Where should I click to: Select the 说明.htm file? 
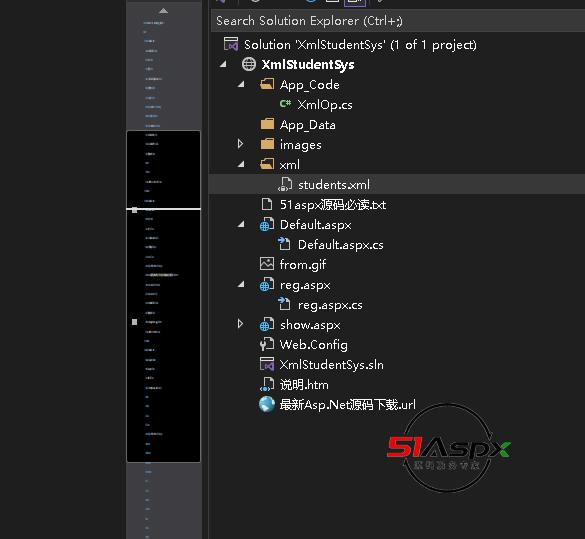coord(304,385)
